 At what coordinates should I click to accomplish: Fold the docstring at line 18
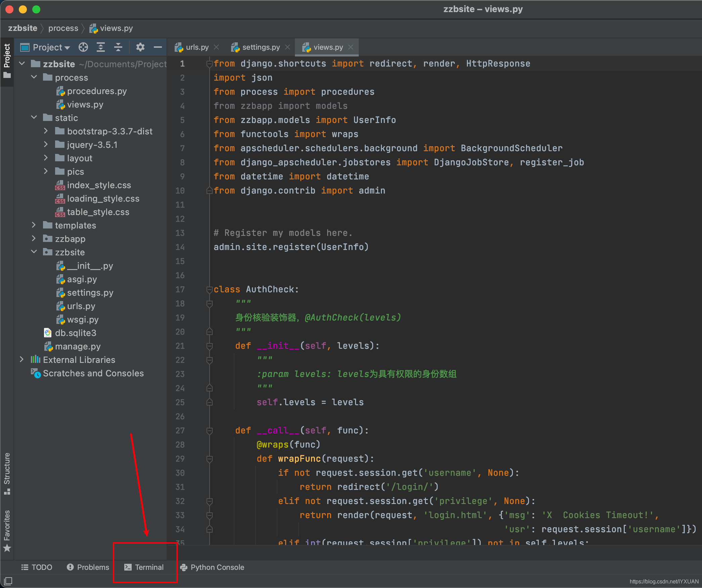tap(209, 303)
